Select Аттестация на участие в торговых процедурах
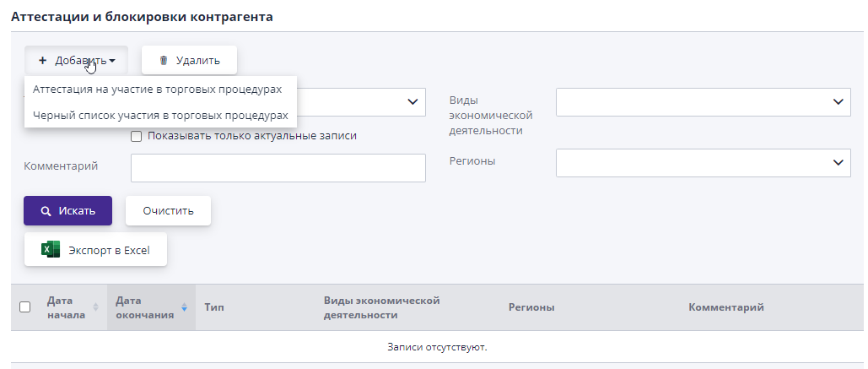868x369 pixels. pos(157,89)
